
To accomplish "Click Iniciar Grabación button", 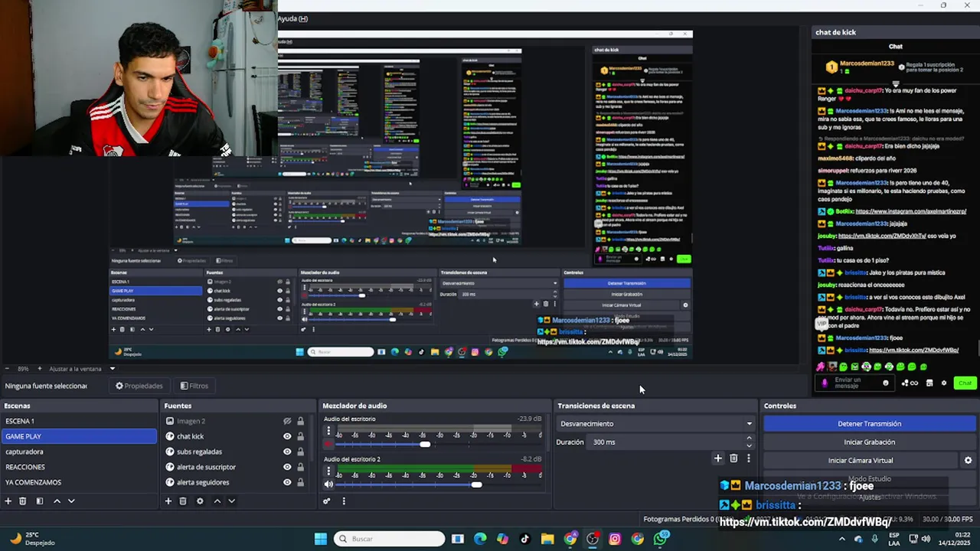I will [870, 442].
